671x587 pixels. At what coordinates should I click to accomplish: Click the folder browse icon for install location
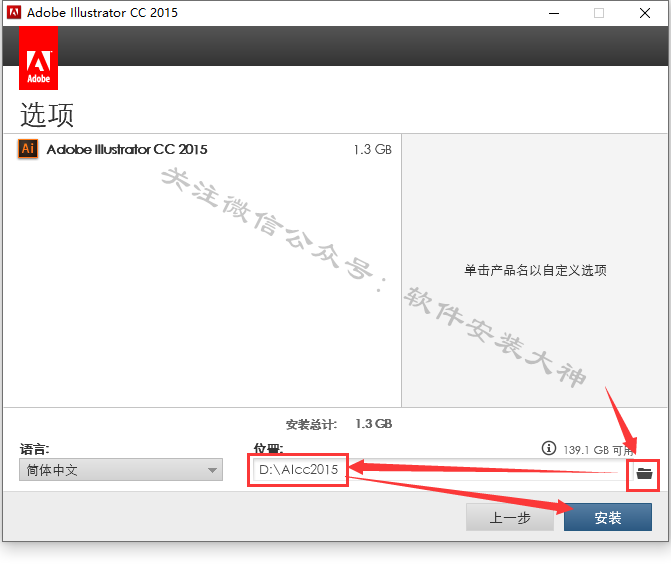(x=644, y=473)
